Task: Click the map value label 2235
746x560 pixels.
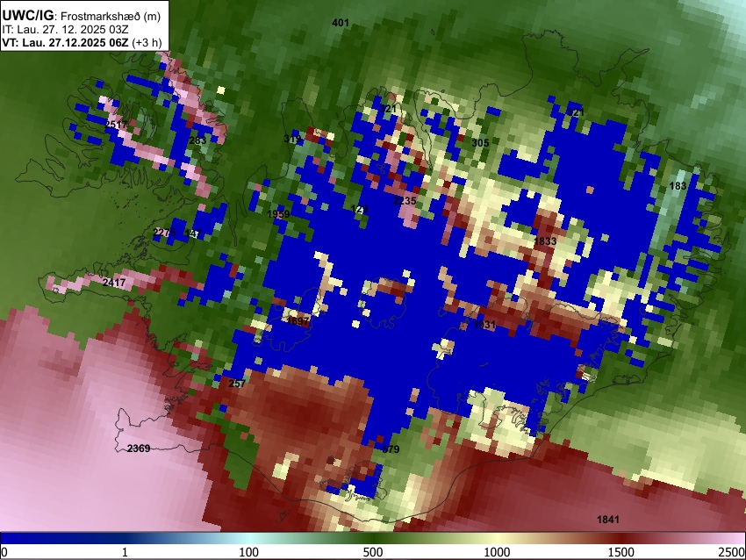Action: tap(405, 201)
